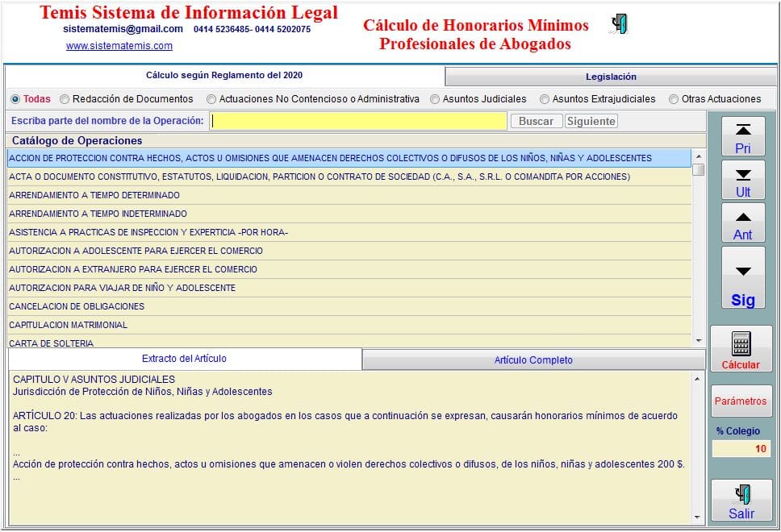Click the exit door icon in header
Screen dimensions: 781x532
[x=619, y=24]
